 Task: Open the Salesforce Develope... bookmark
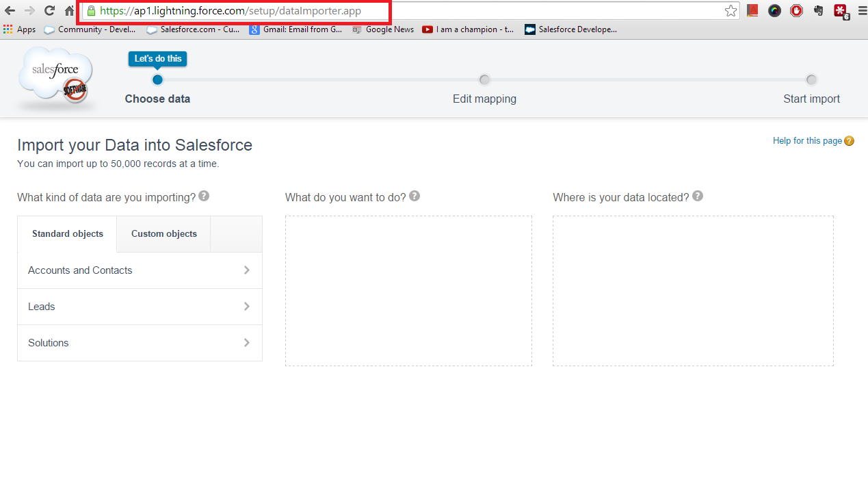[571, 29]
